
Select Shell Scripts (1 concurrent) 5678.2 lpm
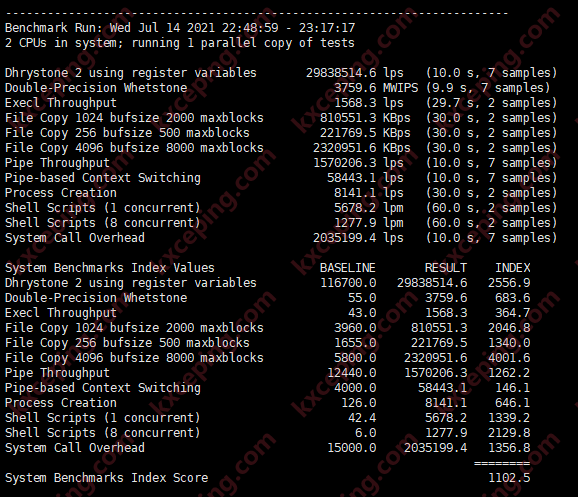point(369,208)
